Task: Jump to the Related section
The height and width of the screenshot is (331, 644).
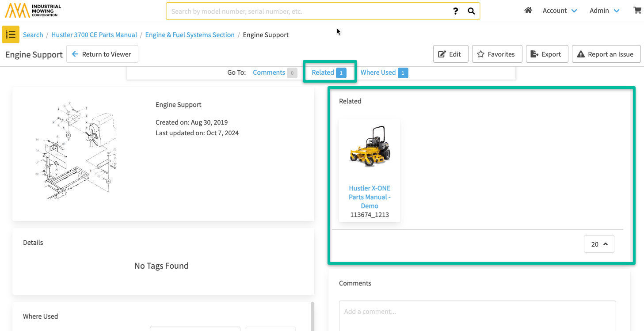Action: coord(323,72)
